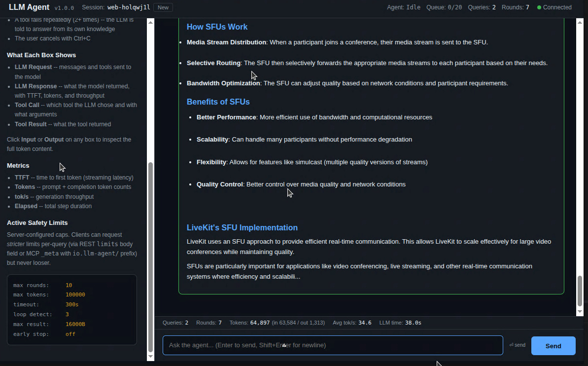Click The user cancels with Ctrl+C item
This screenshot has width=588, height=366.
point(53,38)
